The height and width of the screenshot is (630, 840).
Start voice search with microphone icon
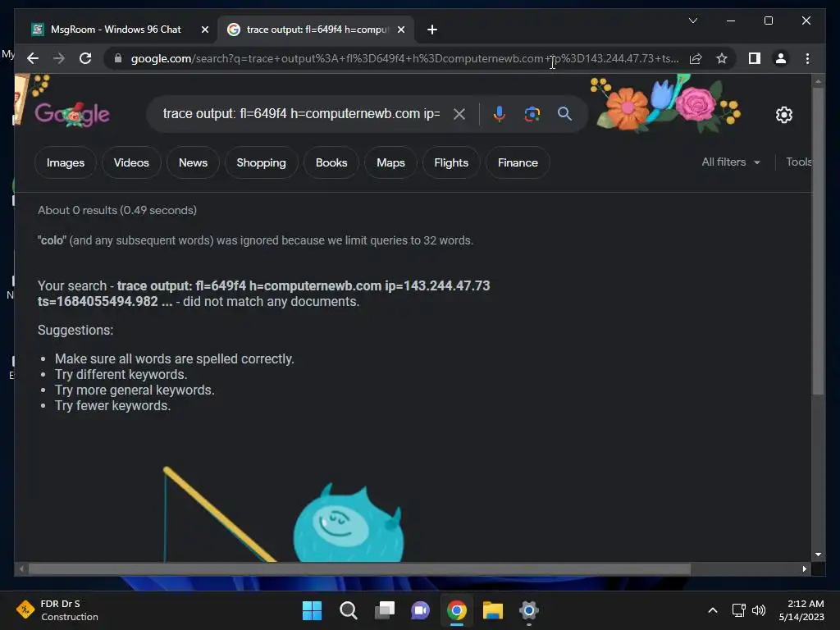tap(499, 113)
